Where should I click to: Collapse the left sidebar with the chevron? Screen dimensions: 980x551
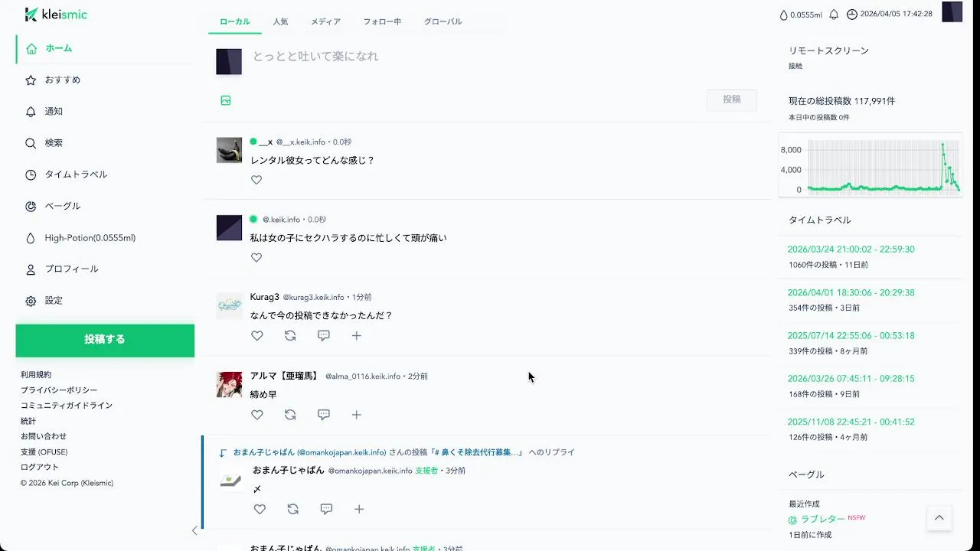coord(194,530)
